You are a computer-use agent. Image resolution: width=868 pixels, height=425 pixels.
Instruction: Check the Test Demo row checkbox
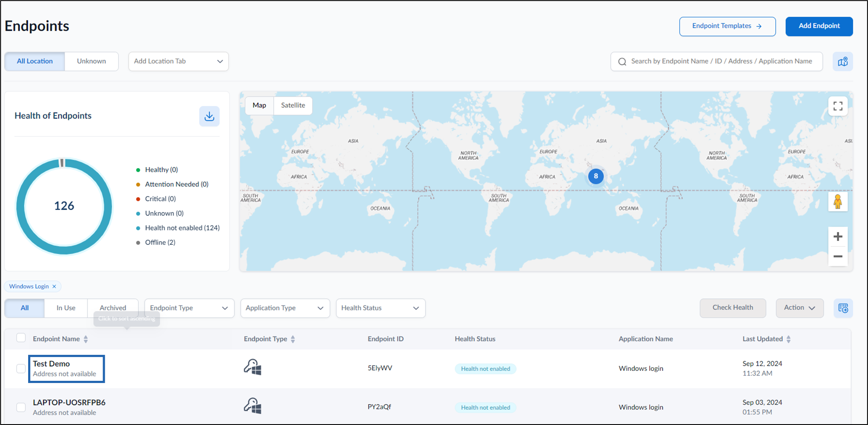click(x=21, y=368)
